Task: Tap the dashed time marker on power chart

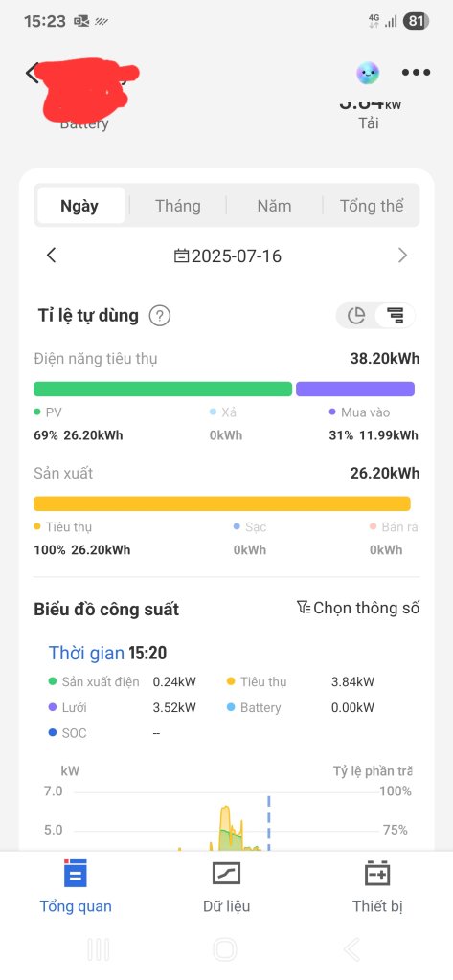Action: pos(269,822)
